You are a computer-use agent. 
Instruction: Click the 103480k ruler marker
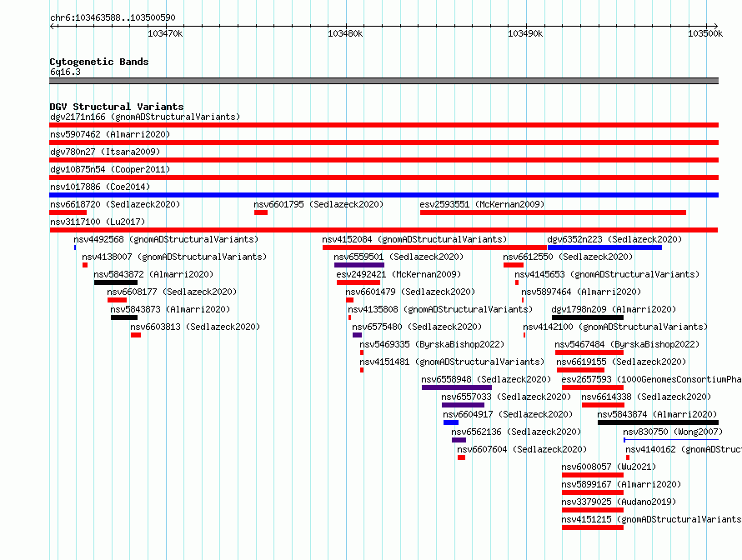pyautogui.click(x=345, y=33)
